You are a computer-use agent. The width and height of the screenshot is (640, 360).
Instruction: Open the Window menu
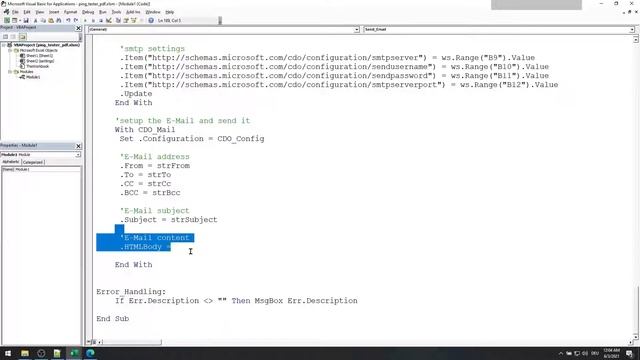(153, 12)
